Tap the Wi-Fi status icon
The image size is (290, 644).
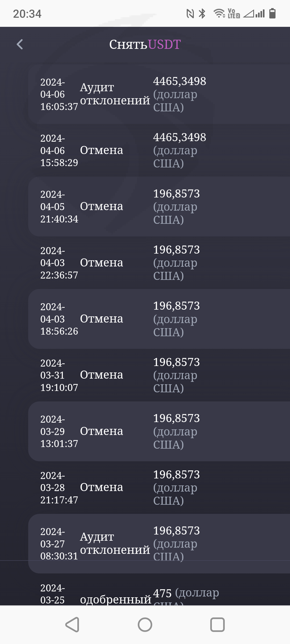(219, 13)
